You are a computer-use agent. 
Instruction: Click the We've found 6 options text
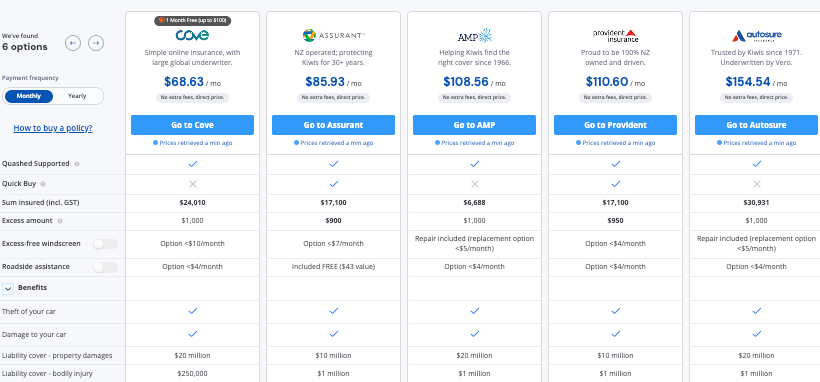pos(25,42)
